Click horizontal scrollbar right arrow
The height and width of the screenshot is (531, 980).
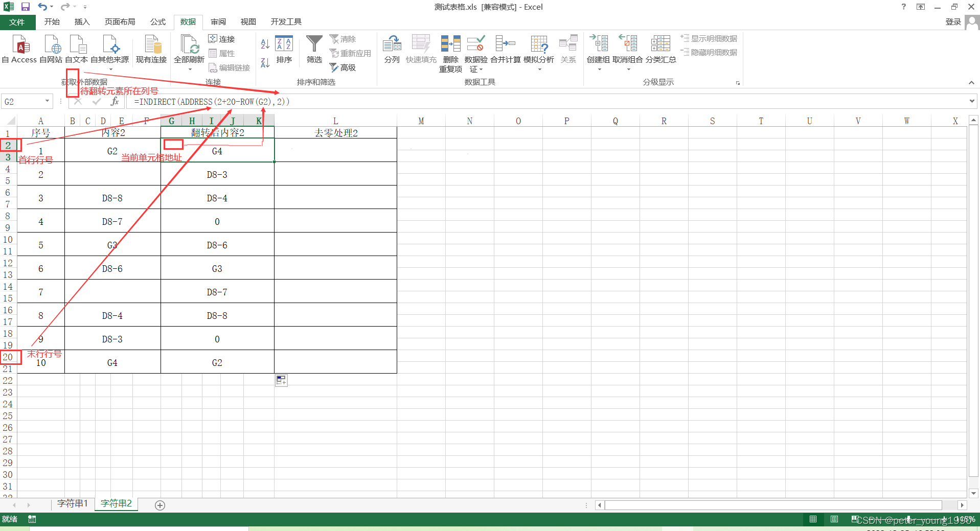pos(962,505)
